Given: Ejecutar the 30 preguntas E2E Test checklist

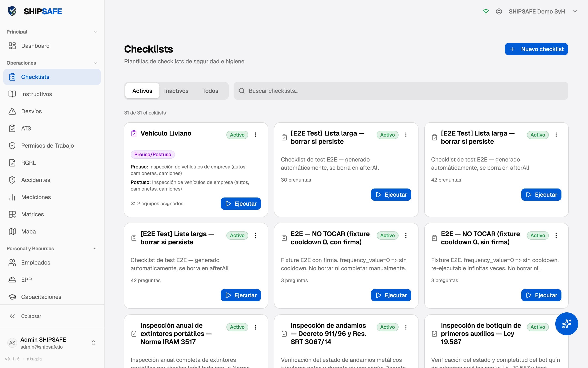Looking at the screenshot, I should (x=391, y=194).
